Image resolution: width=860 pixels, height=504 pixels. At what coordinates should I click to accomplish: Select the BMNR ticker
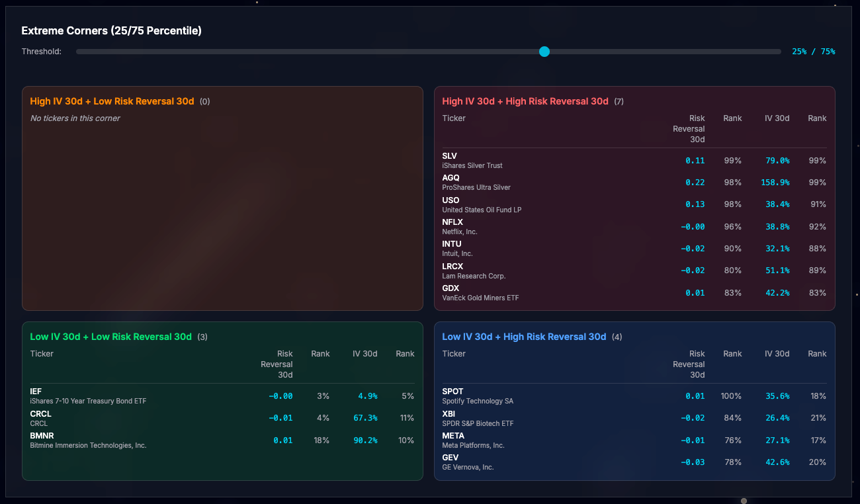click(42, 436)
